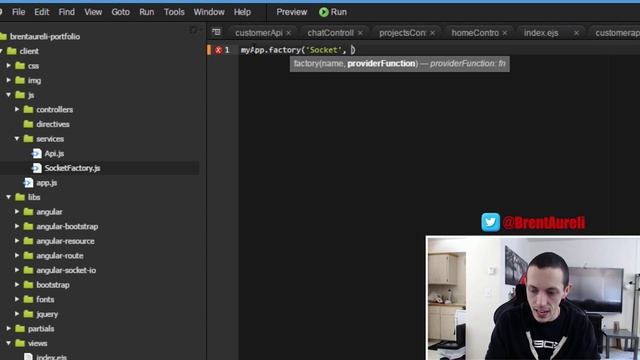This screenshot has height=360, width=640.
Task: Open the View menu
Action: coord(93,12)
